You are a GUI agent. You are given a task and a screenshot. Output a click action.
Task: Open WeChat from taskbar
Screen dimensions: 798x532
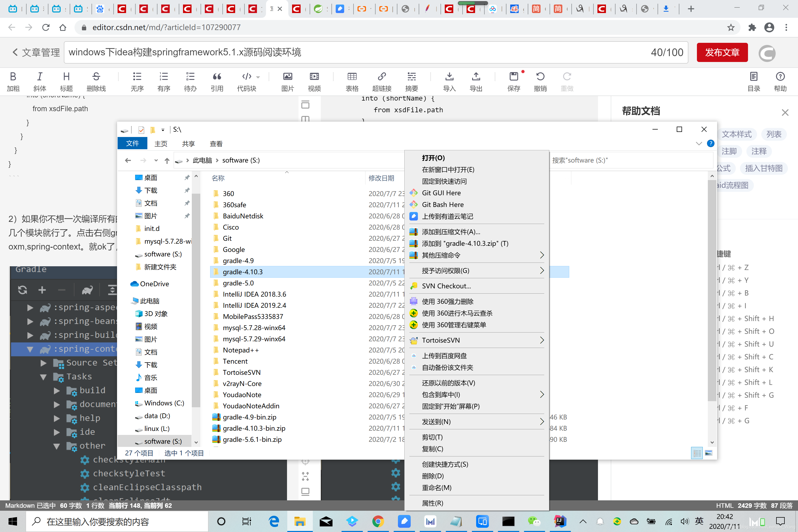[534, 521]
